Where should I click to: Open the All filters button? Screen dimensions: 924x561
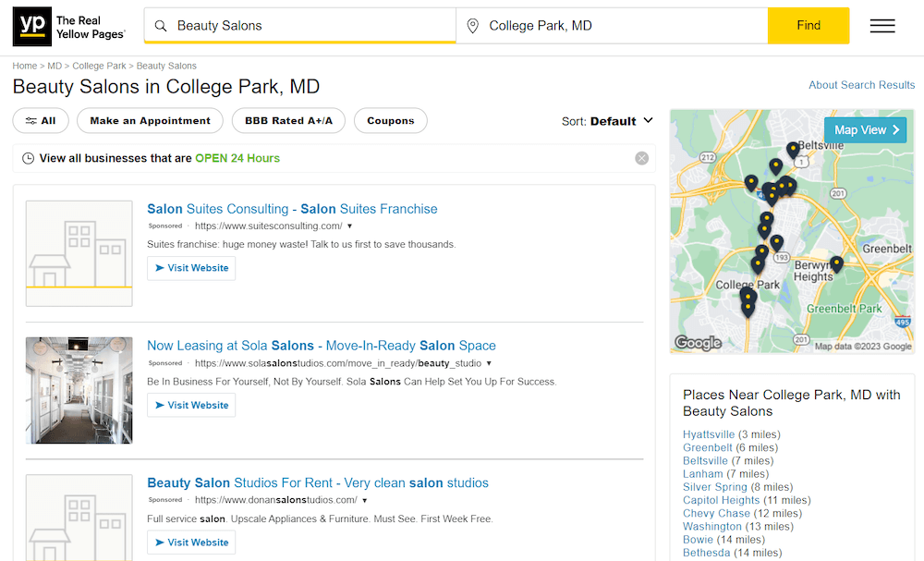tap(41, 121)
